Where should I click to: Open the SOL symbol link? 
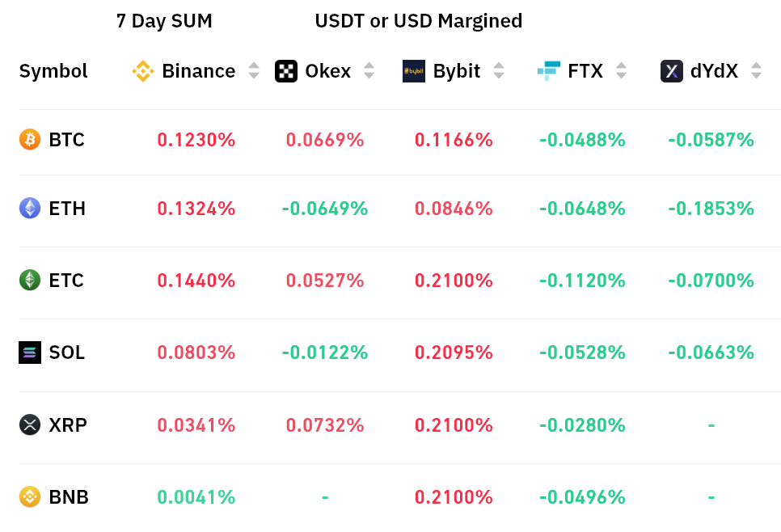click(66, 353)
